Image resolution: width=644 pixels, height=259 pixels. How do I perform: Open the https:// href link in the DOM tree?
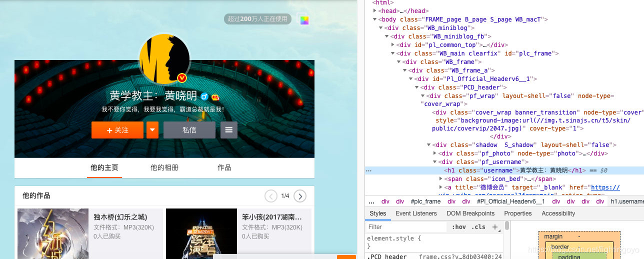pyautogui.click(x=605, y=187)
